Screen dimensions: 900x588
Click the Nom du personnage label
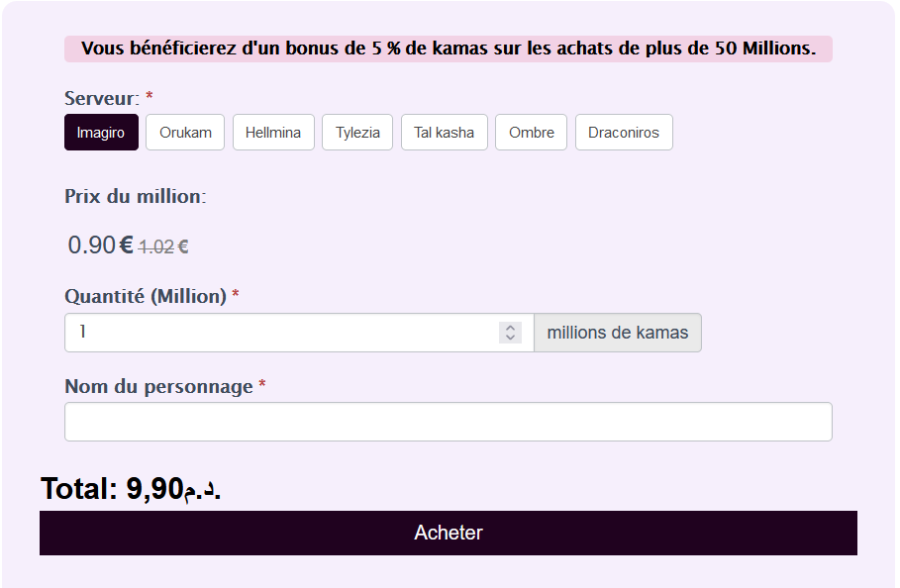(x=158, y=386)
